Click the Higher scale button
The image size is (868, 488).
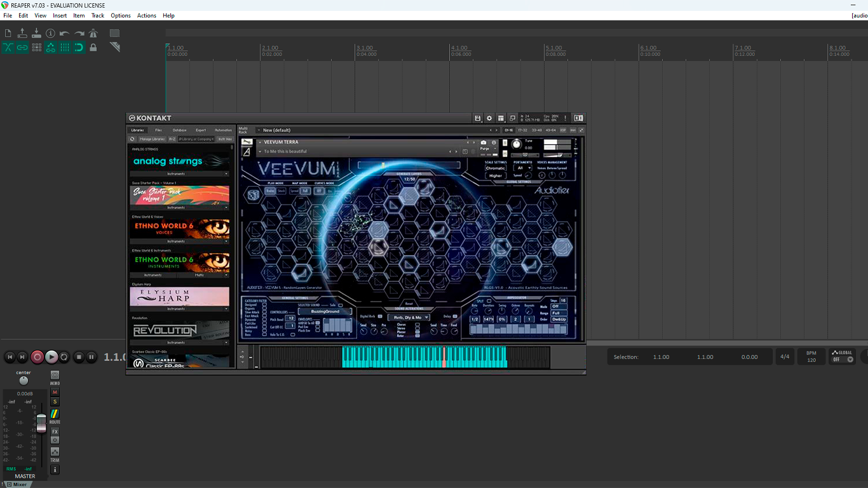pos(496,176)
